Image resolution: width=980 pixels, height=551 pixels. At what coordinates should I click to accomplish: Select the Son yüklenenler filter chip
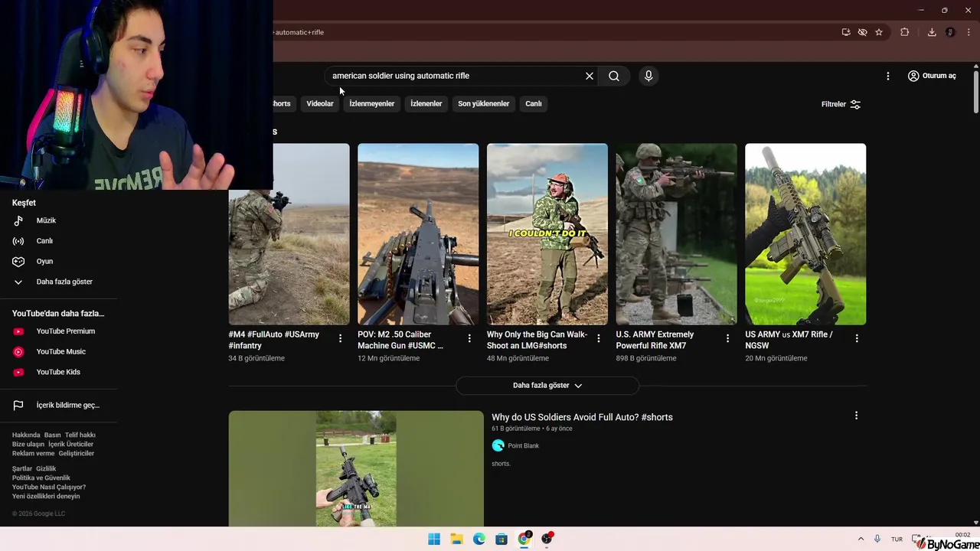coord(483,103)
